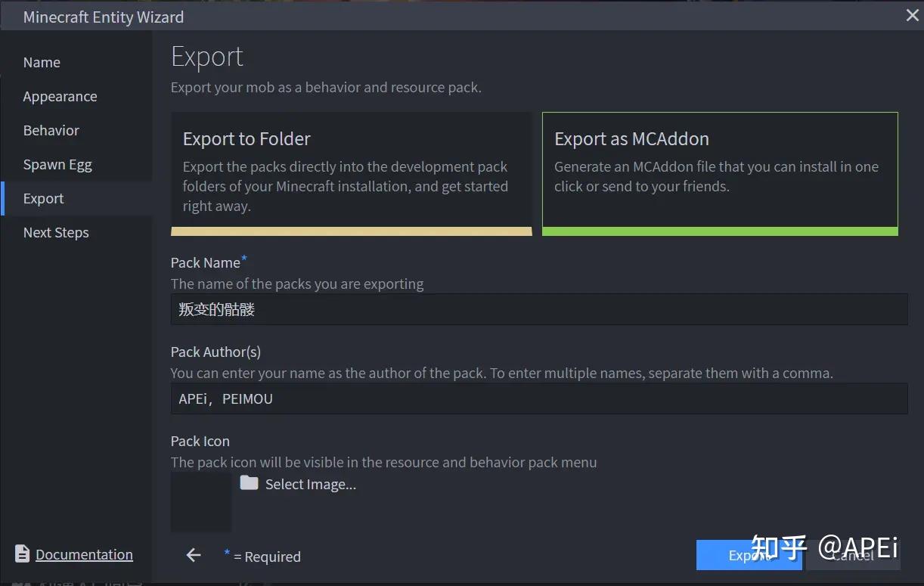Click the Pack Author(s) label

pyautogui.click(x=215, y=352)
